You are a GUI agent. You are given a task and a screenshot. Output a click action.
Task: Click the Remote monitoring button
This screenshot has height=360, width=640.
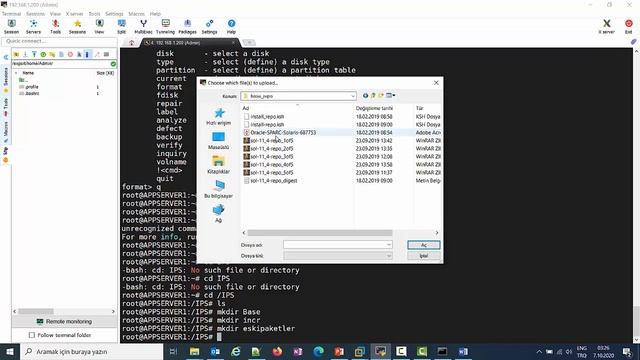click(64, 322)
